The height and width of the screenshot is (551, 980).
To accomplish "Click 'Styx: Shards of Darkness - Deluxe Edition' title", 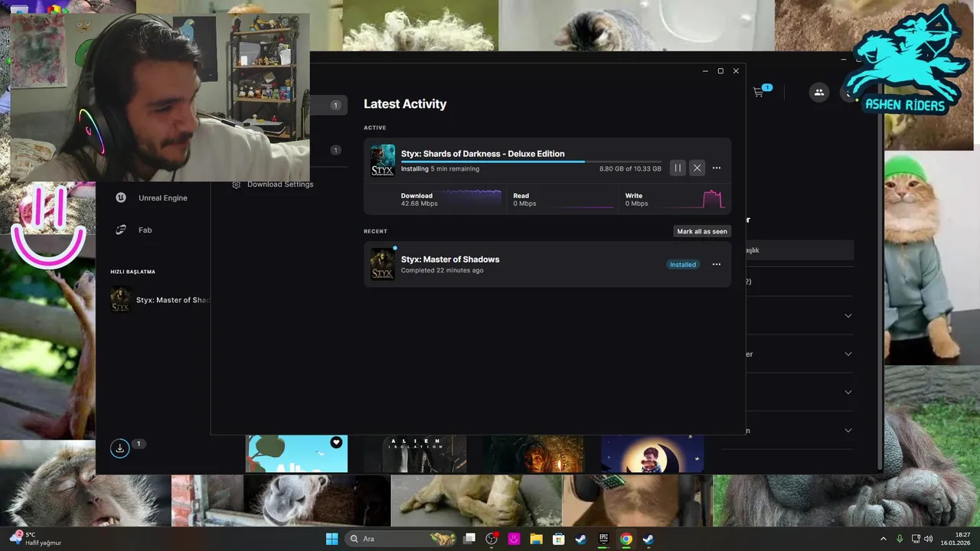I will 482,154.
